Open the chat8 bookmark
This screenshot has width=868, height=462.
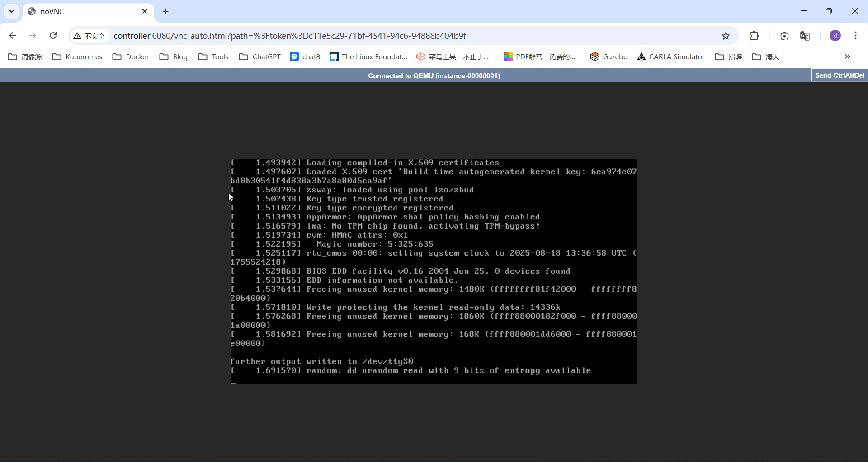pos(305,56)
